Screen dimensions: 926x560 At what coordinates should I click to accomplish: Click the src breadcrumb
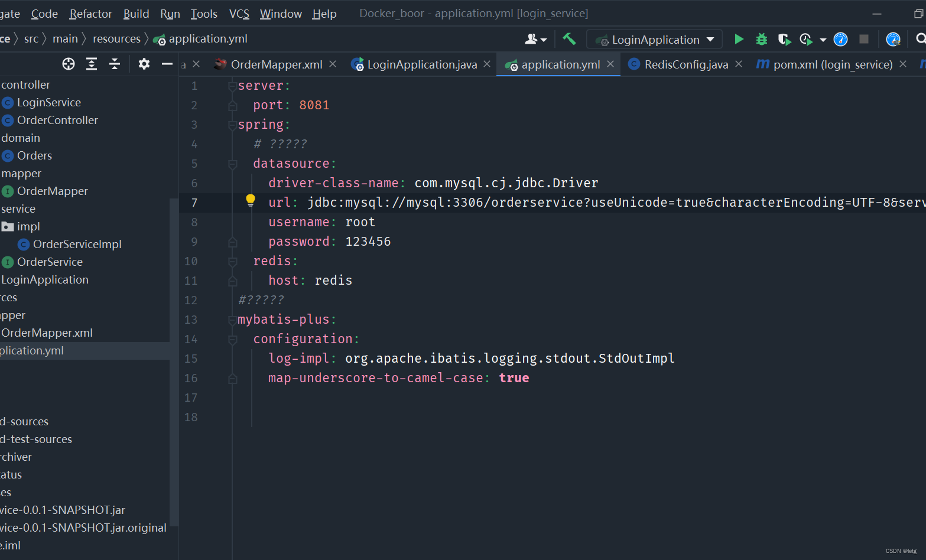[x=31, y=38]
